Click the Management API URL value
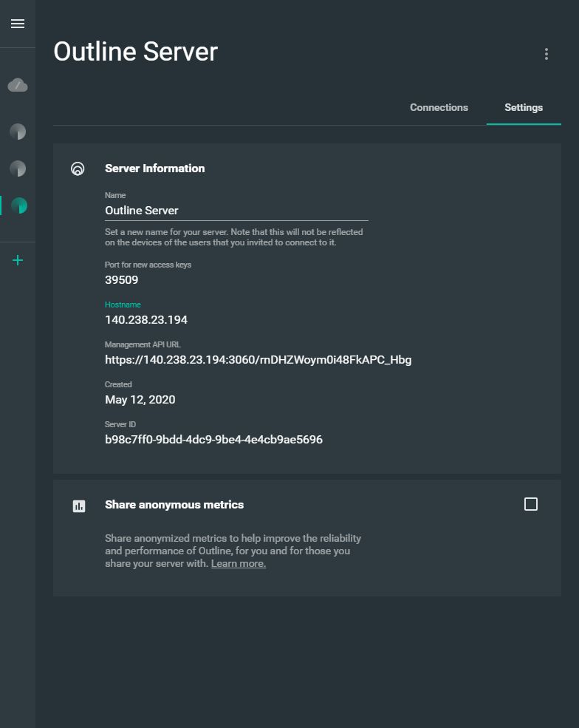The image size is (579, 728). coord(258,360)
